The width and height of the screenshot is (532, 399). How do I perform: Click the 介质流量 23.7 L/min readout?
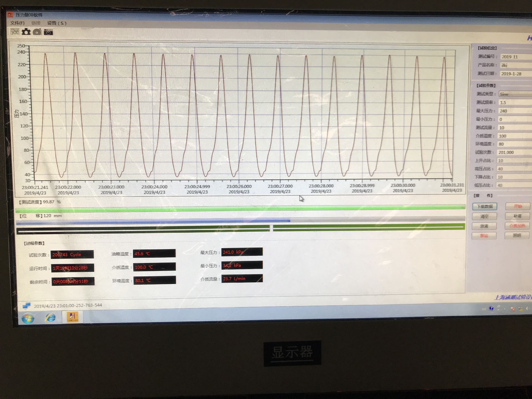[x=242, y=278]
